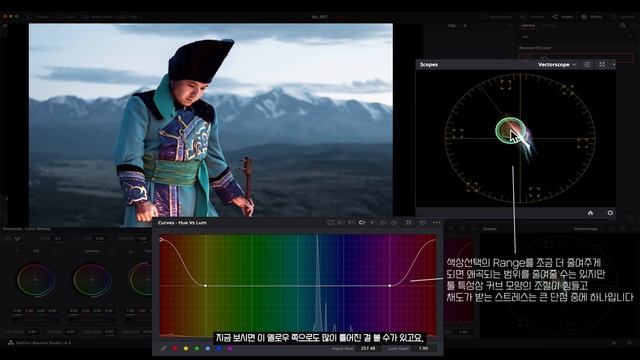
Task: Open the dimmed background Vectorscope dropdown
Action: click(588, 229)
